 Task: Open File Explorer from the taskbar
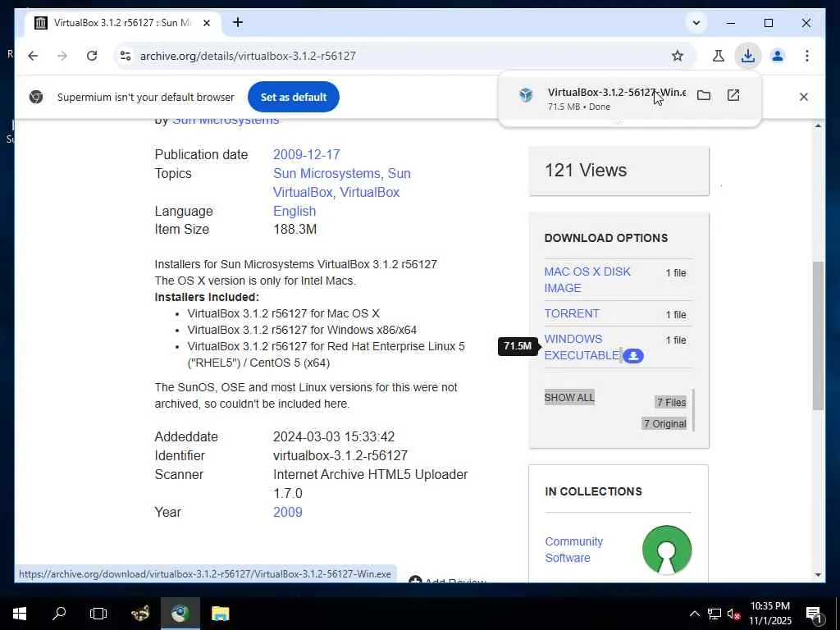click(x=220, y=614)
